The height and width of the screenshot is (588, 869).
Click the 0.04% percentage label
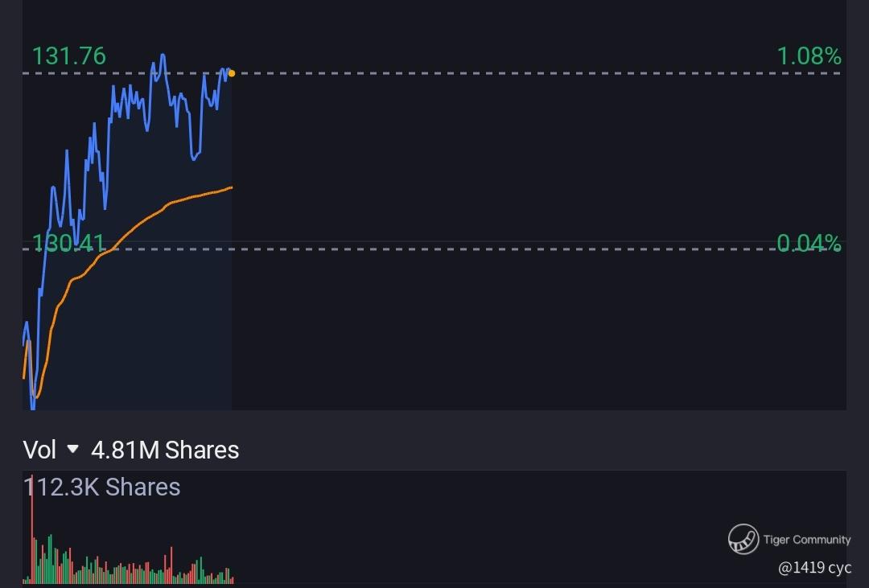coord(809,243)
